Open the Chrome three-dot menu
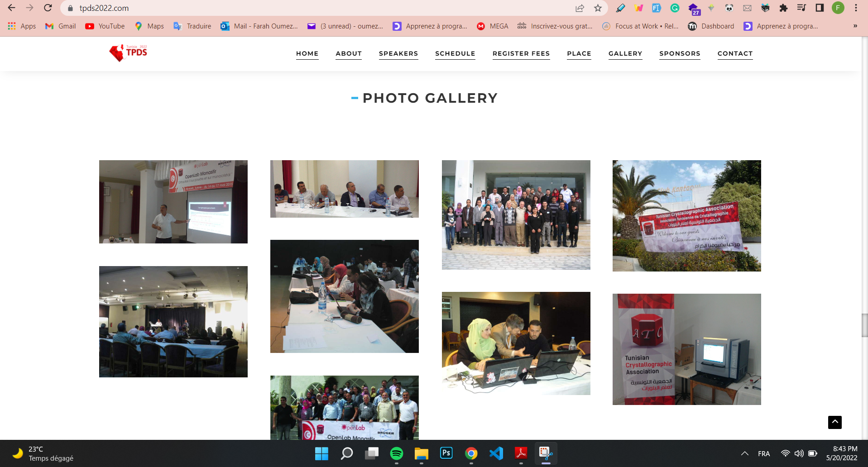 point(856,8)
